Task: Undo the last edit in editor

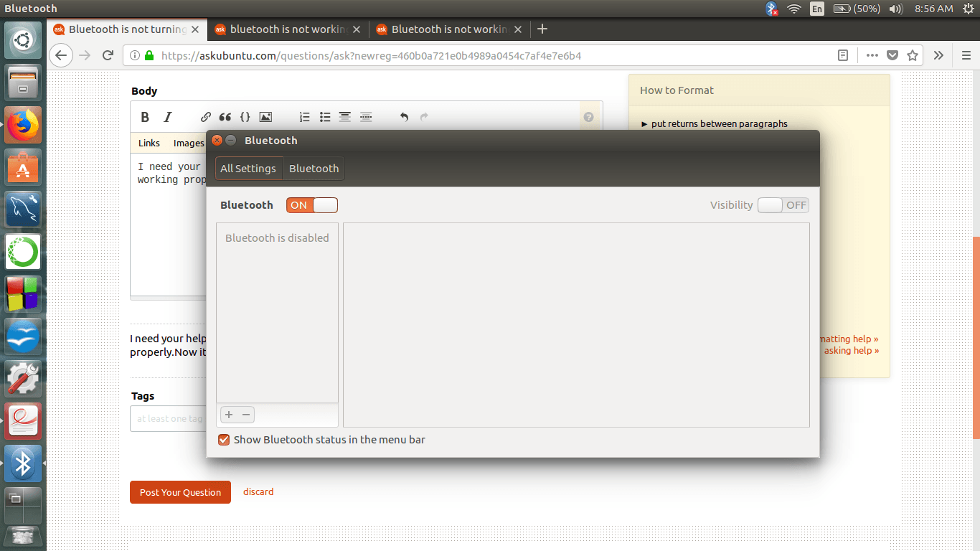Action: click(x=404, y=117)
